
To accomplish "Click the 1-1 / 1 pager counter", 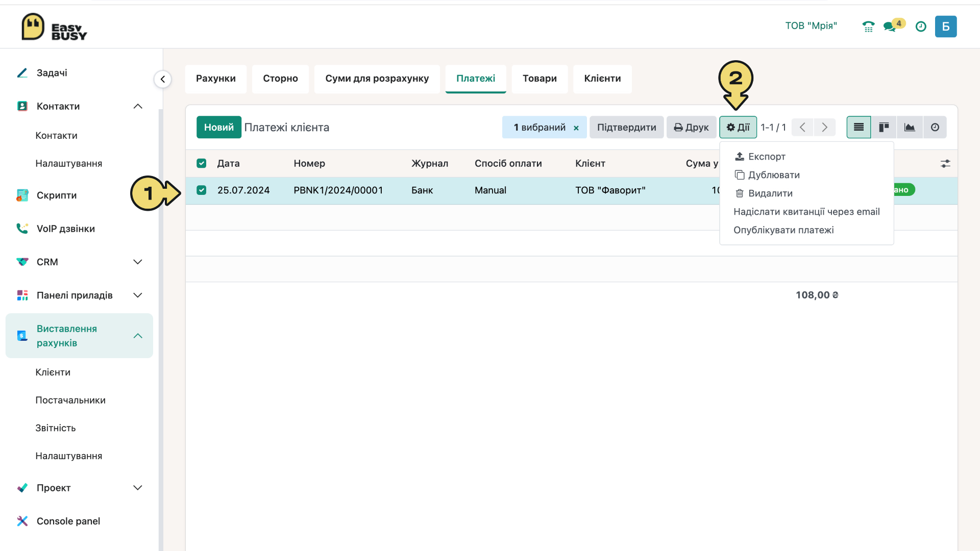I will (773, 128).
